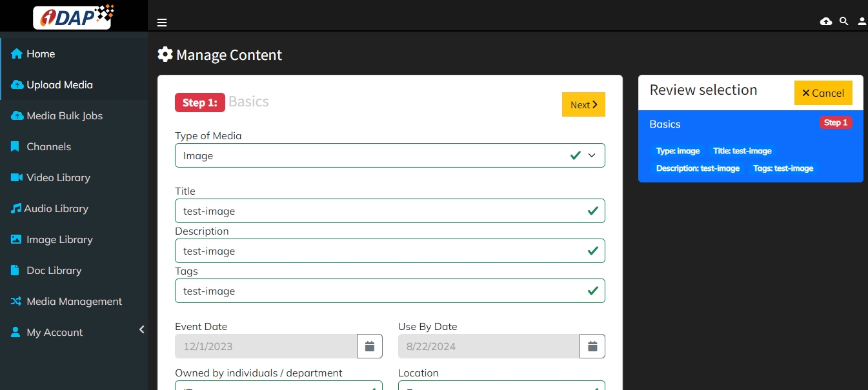Image resolution: width=868 pixels, height=390 pixels.
Task: Collapse sidebar using the left chevron
Action: click(x=142, y=329)
